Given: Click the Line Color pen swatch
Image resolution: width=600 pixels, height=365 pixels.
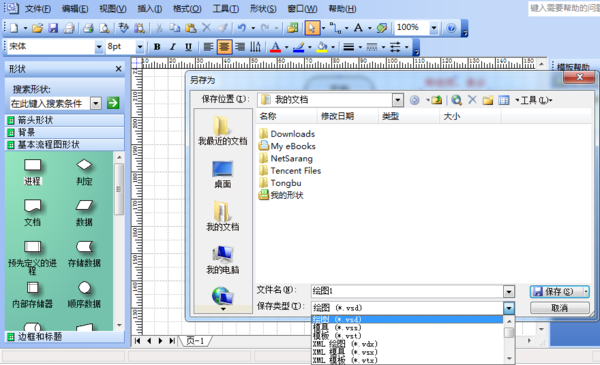Looking at the screenshot, I should pyautogui.click(x=298, y=47).
